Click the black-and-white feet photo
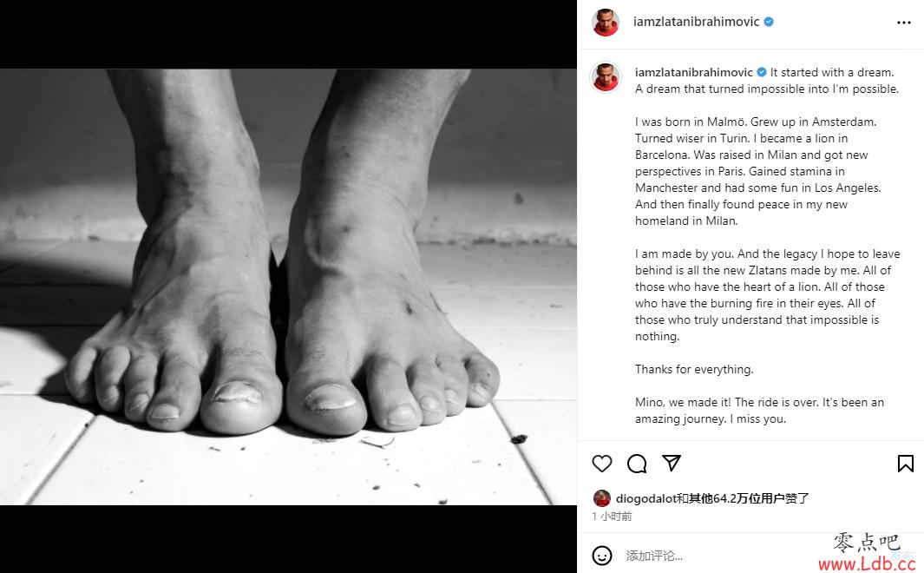Viewport: 924px width, 573px height. pyautogui.click(x=288, y=286)
